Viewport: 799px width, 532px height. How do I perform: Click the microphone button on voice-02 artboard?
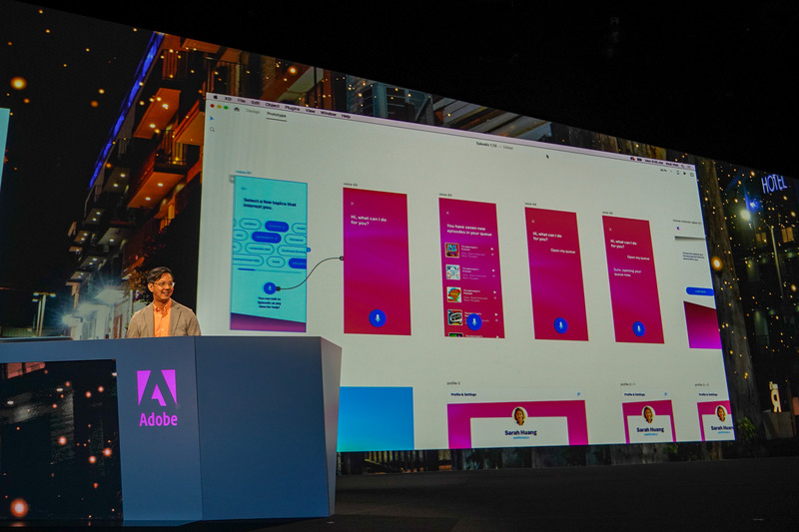coord(378,318)
